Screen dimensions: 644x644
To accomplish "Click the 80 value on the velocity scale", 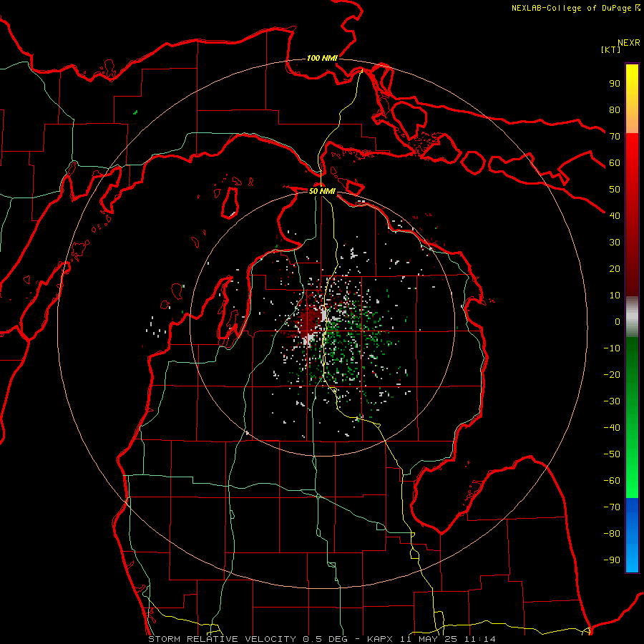I will [x=615, y=110].
